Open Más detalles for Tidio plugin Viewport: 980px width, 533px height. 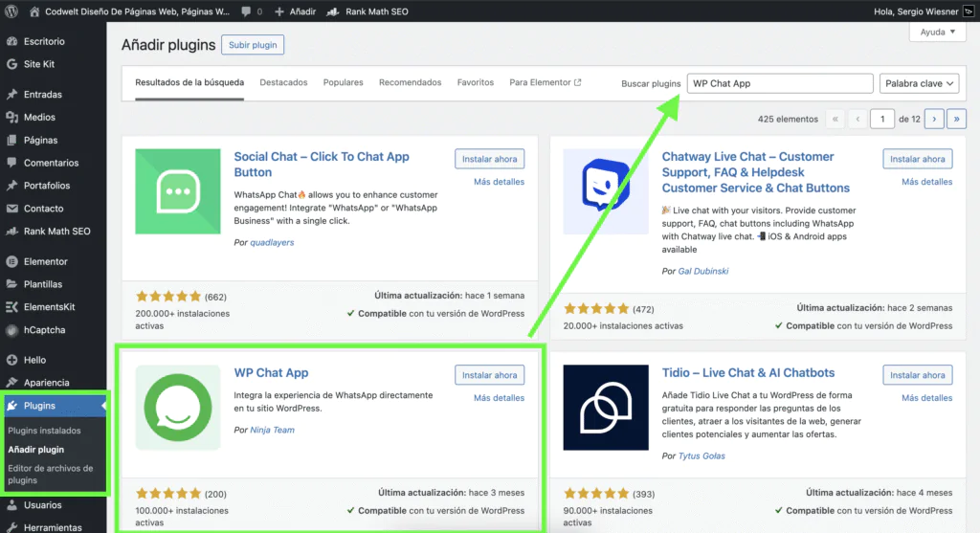(926, 398)
